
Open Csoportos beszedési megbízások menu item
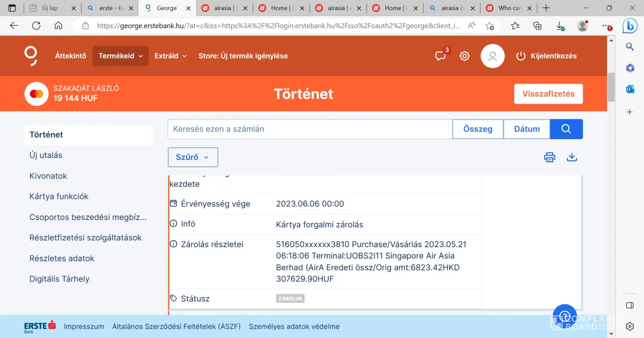click(88, 217)
